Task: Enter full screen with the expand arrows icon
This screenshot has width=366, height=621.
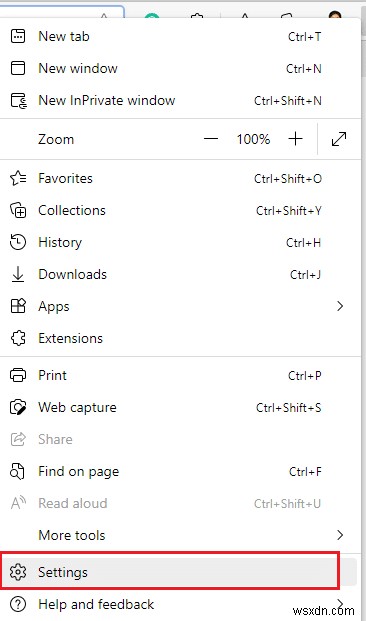Action: (339, 139)
